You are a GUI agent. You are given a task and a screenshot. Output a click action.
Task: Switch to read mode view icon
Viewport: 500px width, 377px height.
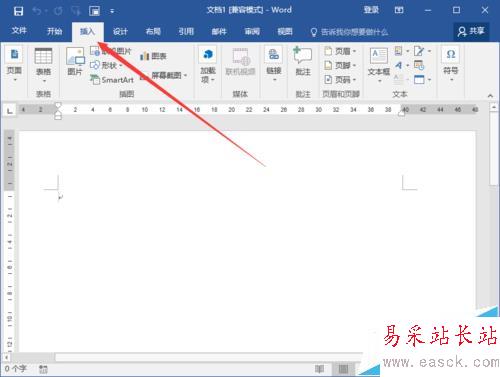click(x=319, y=369)
